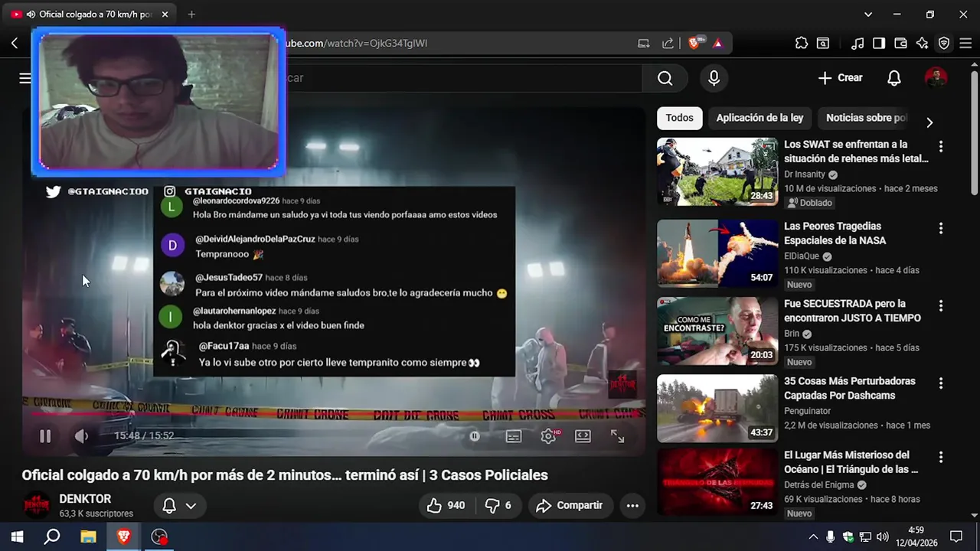
Task: Open browser extensions puzzle icon
Action: (x=802, y=44)
